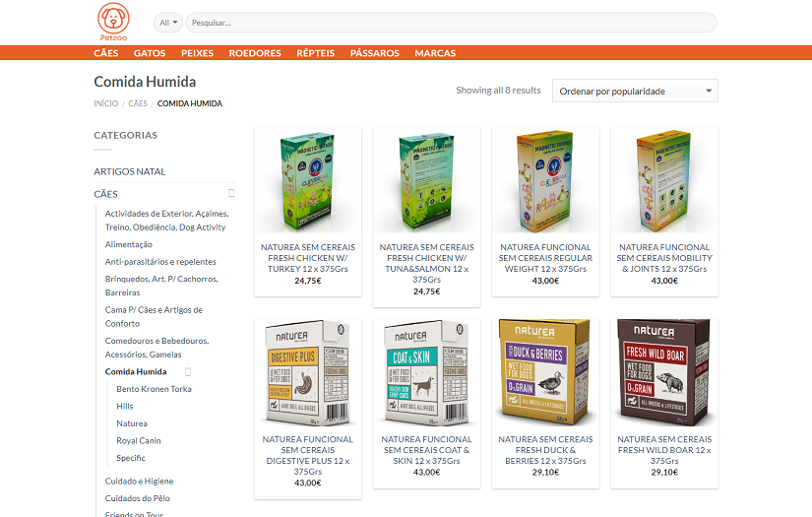Click the Petzoo dog logo

113,22
